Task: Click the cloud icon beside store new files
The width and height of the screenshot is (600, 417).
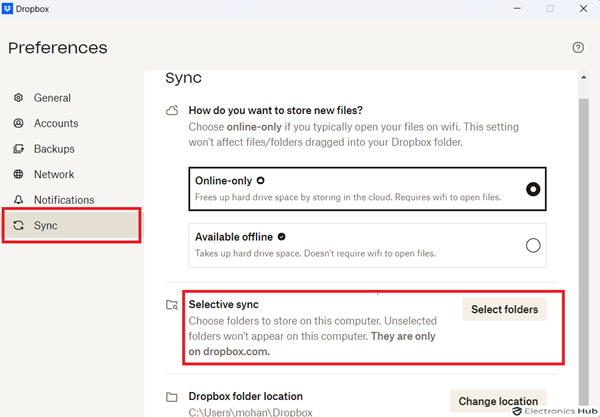Action: (172, 111)
